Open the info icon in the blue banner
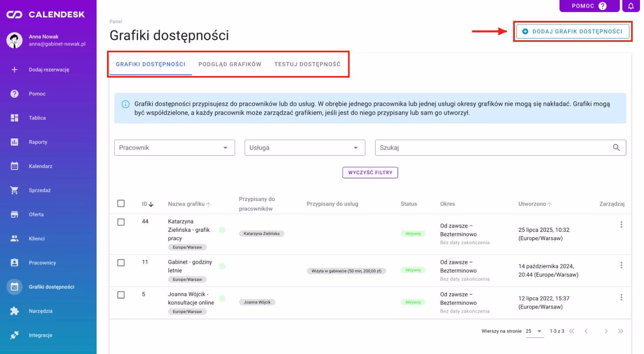 point(125,104)
